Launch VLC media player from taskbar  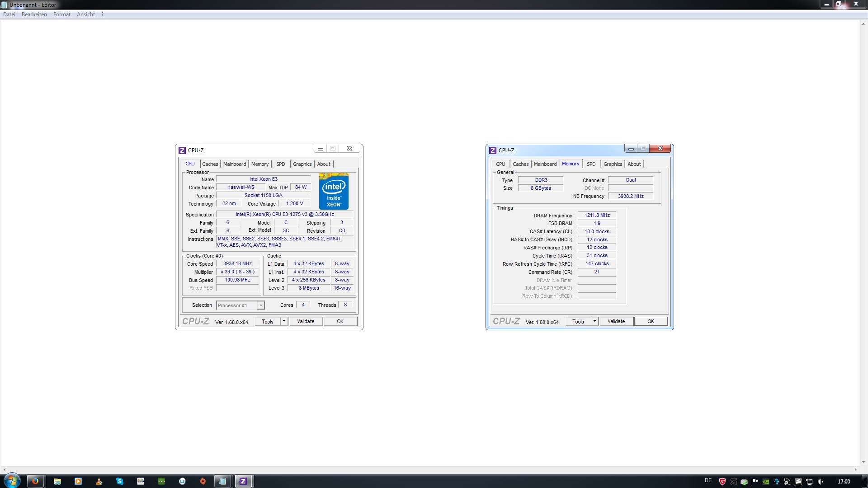coord(99,481)
